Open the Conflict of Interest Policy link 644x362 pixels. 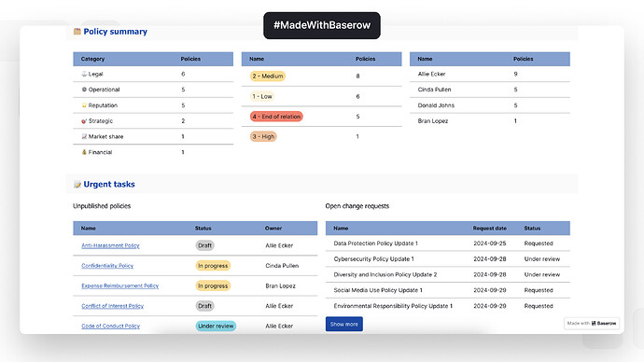[113, 306]
